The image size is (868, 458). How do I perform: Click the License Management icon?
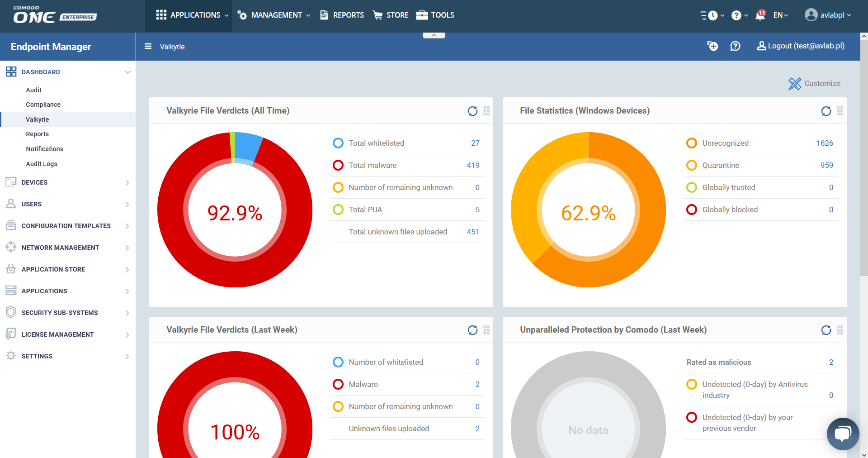[x=11, y=334]
